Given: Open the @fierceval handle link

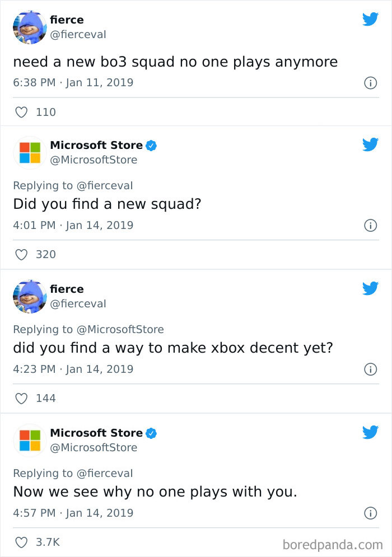Looking at the screenshot, I should (78, 34).
